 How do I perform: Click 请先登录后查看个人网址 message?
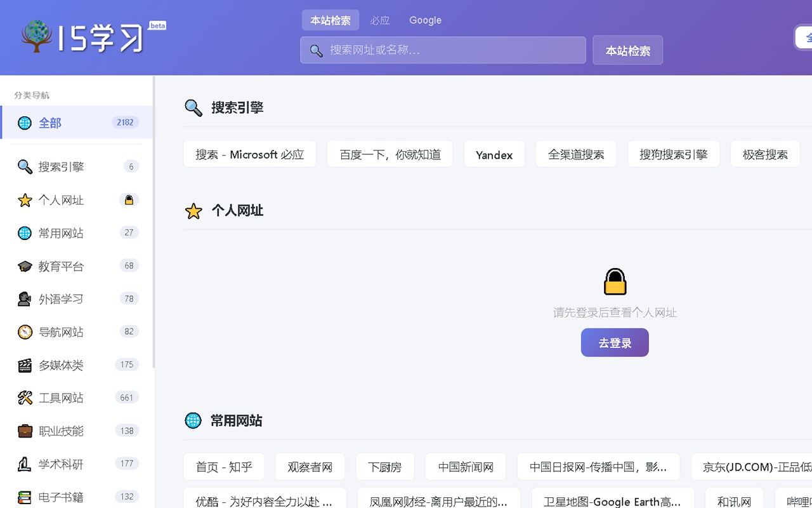615,312
